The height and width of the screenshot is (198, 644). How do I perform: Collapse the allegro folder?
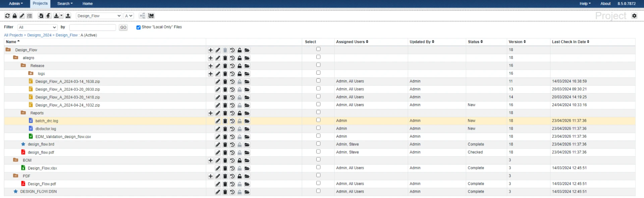point(15,58)
